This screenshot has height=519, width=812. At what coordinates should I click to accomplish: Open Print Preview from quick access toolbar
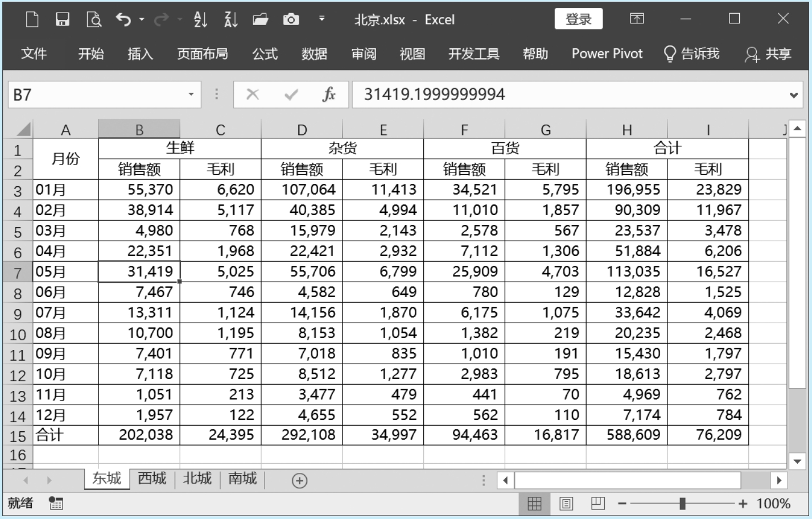(x=93, y=20)
